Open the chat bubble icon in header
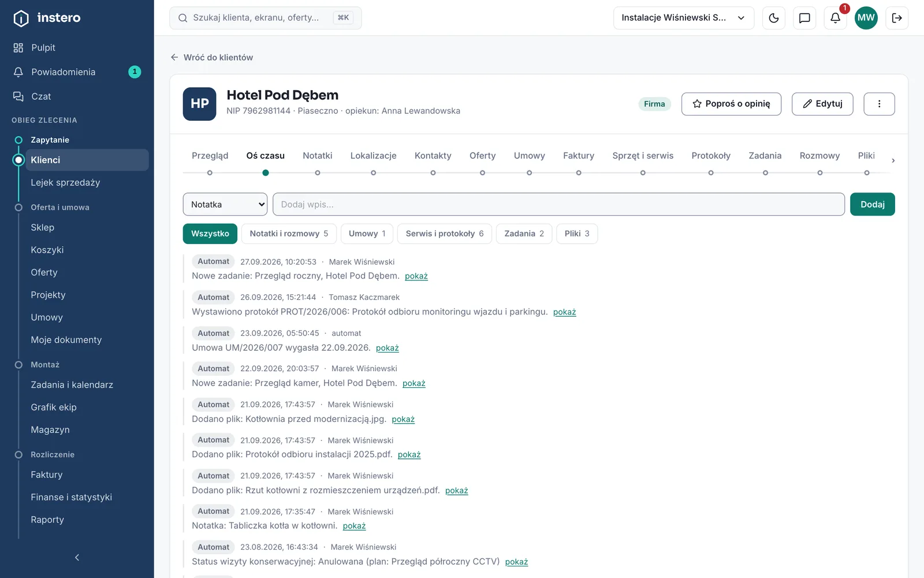The image size is (924, 578). click(x=804, y=18)
